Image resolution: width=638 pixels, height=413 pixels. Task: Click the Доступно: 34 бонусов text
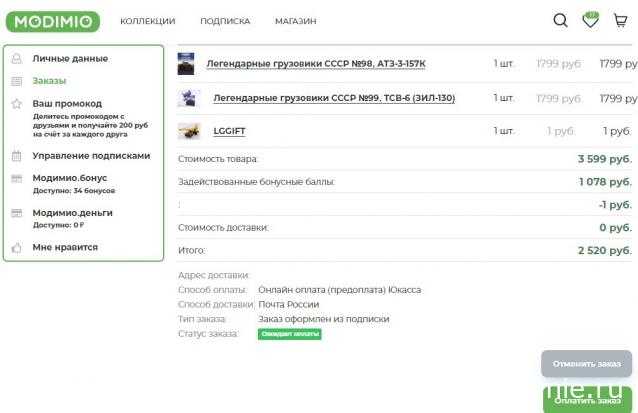click(x=74, y=190)
